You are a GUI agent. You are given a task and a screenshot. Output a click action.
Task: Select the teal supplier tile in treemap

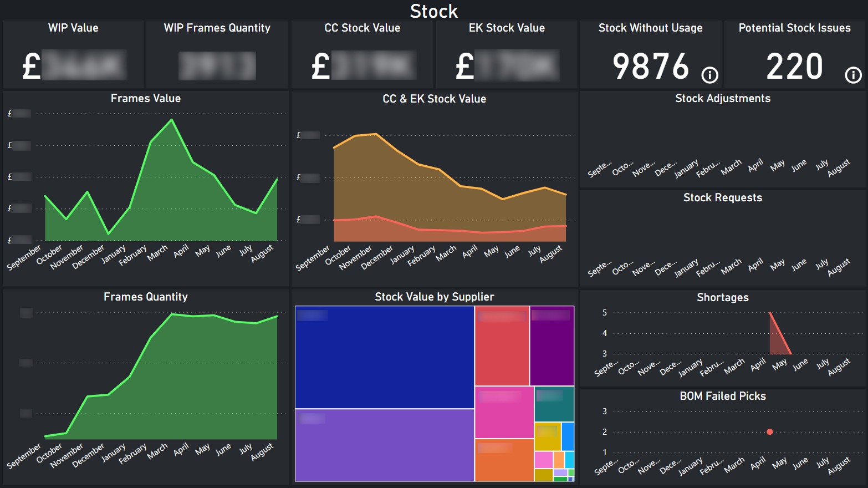554,404
